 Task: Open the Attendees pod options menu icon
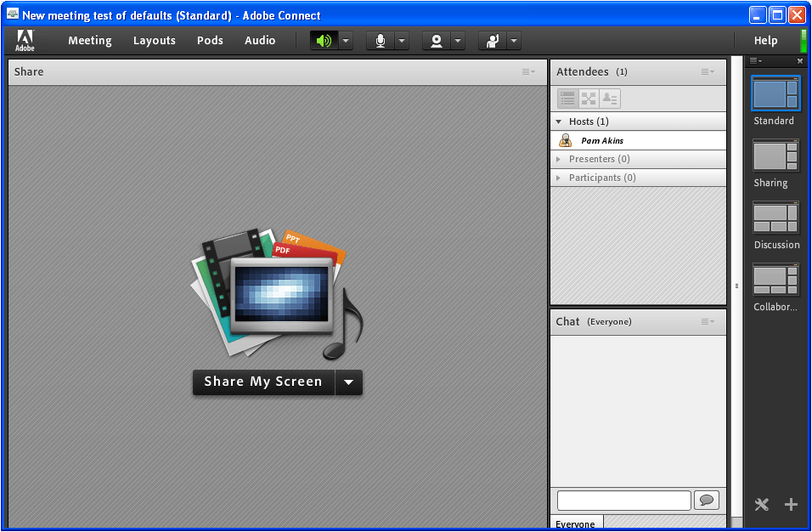[x=708, y=72]
